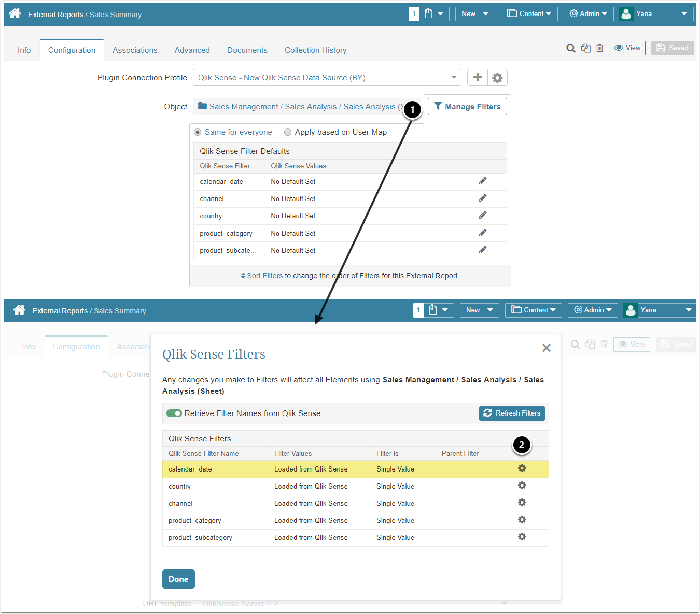Click the Refresh Filters button
The width and height of the screenshot is (700, 614).
pos(512,413)
